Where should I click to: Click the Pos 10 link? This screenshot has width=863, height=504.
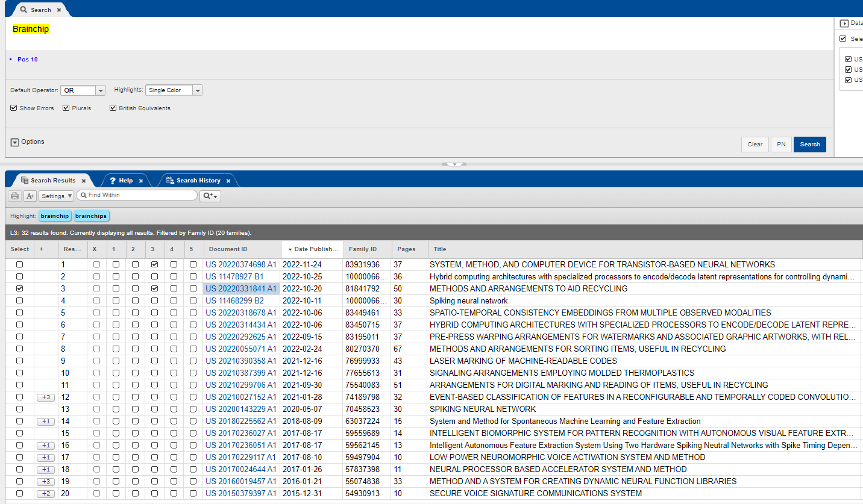[28, 60]
